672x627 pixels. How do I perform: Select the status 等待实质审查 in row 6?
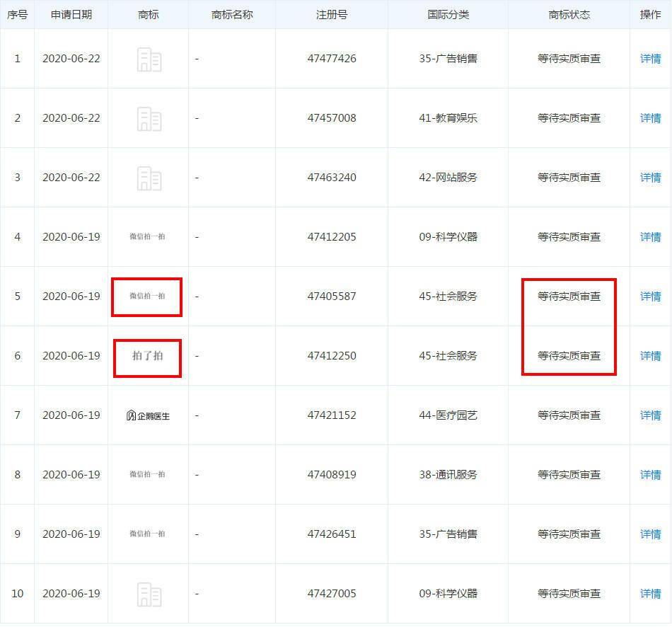pos(569,356)
